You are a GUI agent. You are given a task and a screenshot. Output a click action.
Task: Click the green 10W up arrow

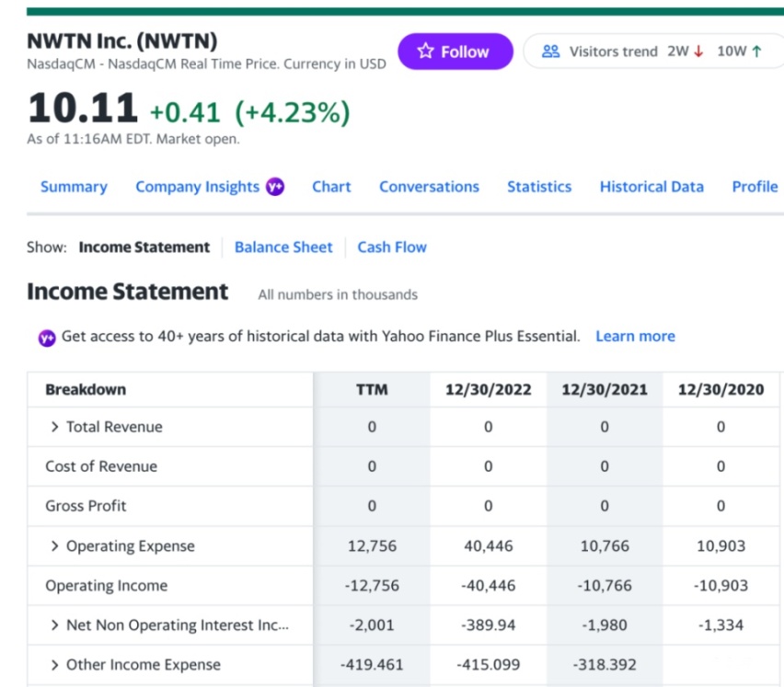point(756,51)
